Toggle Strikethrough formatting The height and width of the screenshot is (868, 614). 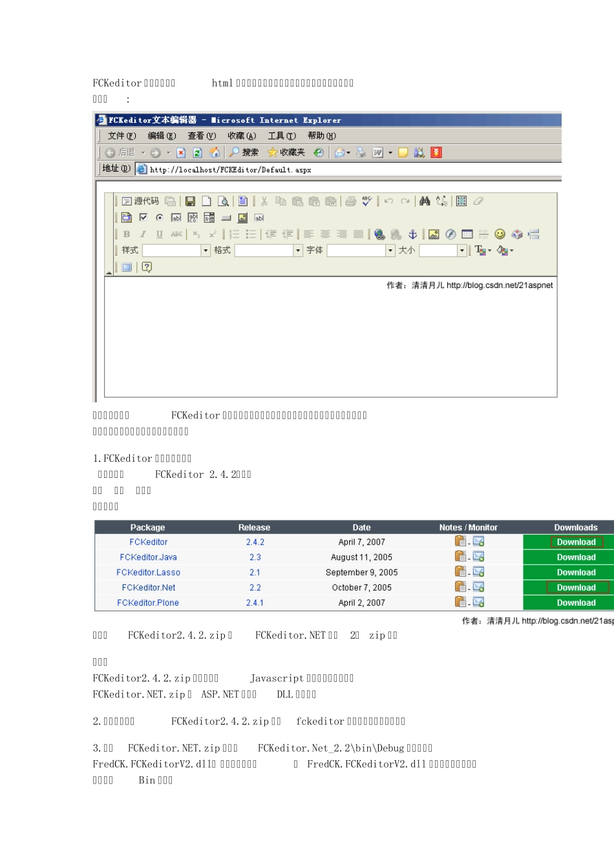(176, 234)
